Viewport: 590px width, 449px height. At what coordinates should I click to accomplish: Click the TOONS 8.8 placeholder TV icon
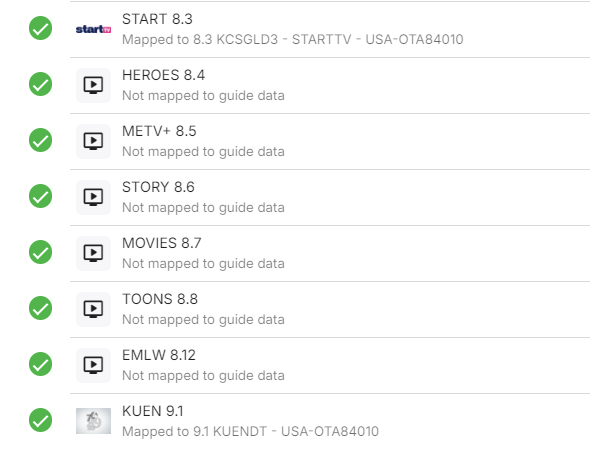[x=93, y=309]
